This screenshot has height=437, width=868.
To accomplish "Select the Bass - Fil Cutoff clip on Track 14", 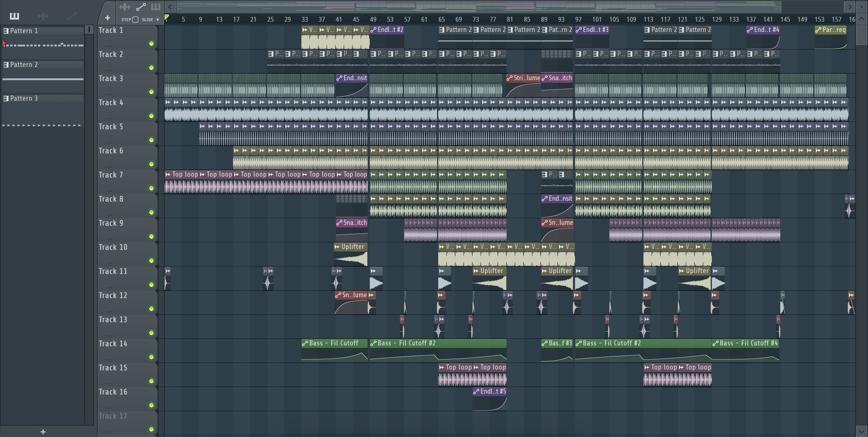I will click(334, 351).
